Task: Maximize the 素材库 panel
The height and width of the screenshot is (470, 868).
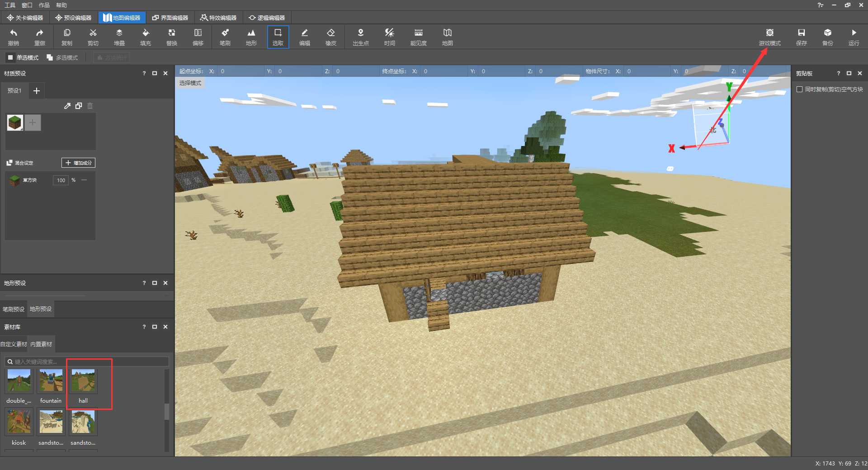Action: pyautogui.click(x=155, y=327)
